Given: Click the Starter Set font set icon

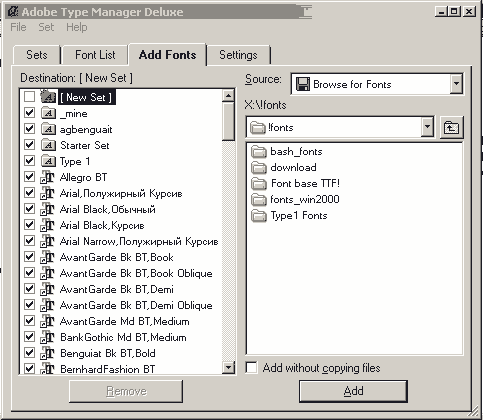Looking at the screenshot, I should [x=48, y=145].
